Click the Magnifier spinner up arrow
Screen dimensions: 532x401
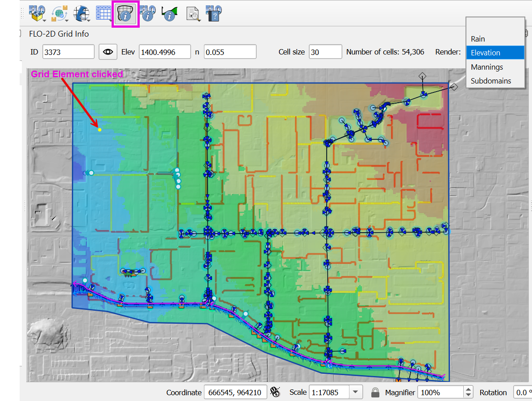(x=468, y=390)
